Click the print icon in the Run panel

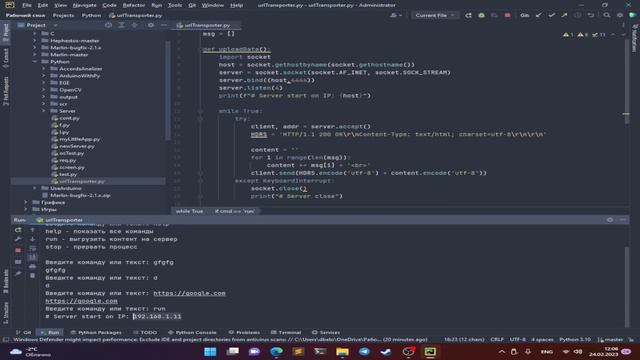coord(33,267)
